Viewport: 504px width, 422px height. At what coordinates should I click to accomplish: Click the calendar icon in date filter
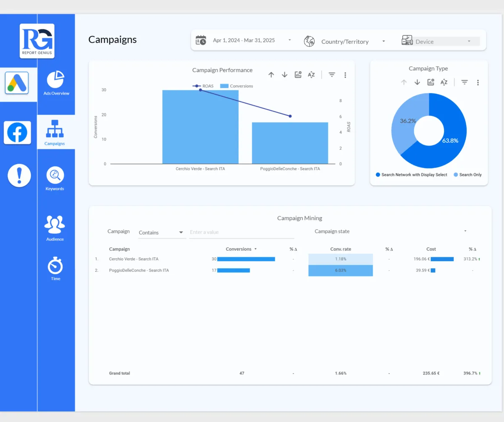click(x=201, y=40)
